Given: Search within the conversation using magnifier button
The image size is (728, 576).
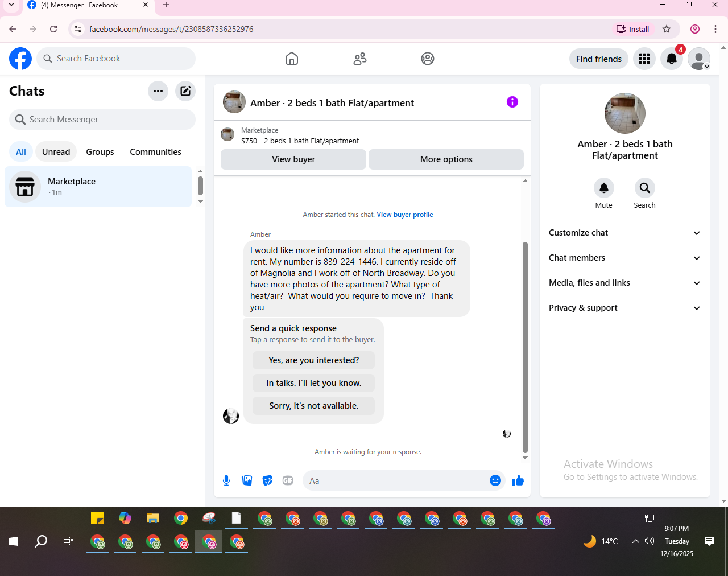Looking at the screenshot, I should point(645,188).
